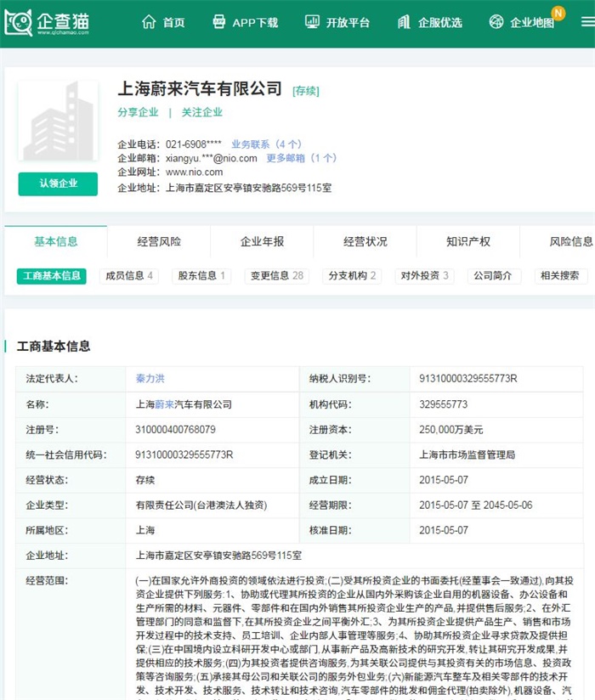
Task: Click the email xiangyu.***@nio.com
Action: pos(212,158)
